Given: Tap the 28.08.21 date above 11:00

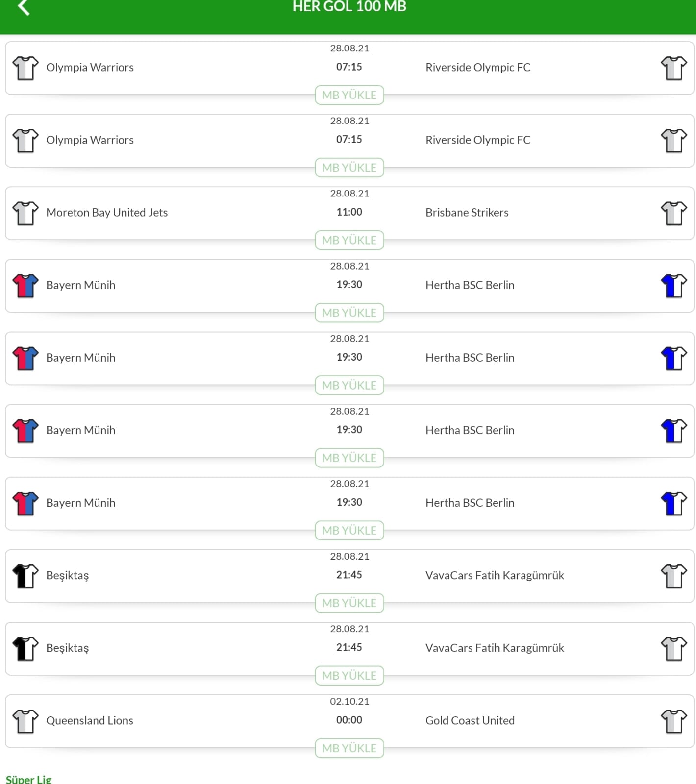Looking at the screenshot, I should click(x=349, y=193).
